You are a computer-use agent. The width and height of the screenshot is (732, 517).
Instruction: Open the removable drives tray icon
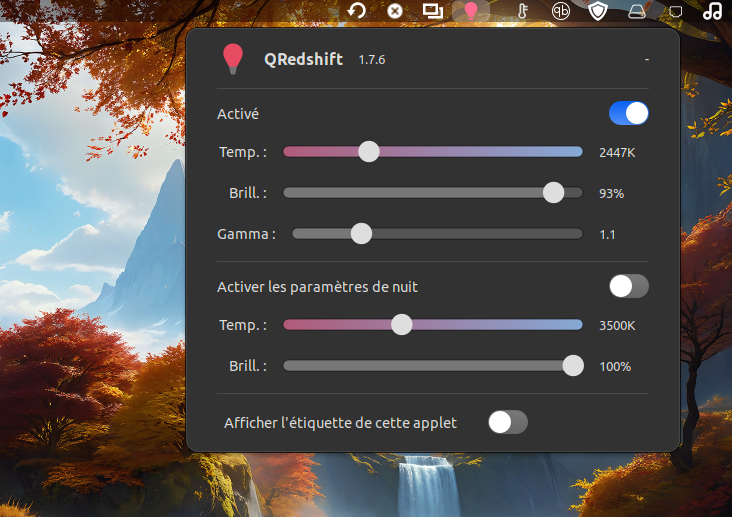click(x=635, y=12)
